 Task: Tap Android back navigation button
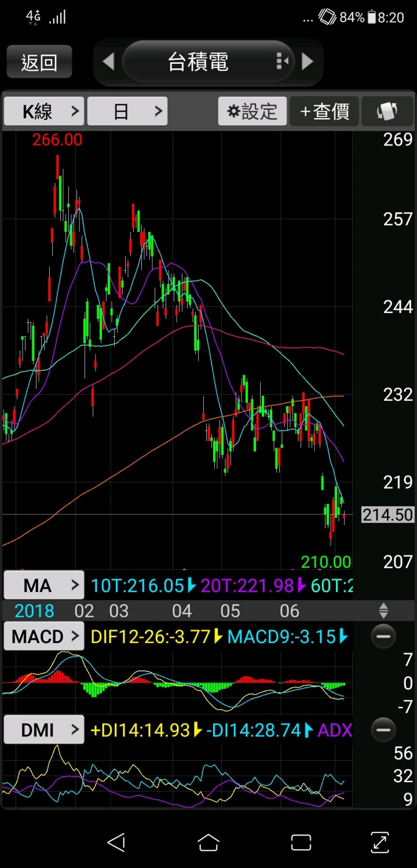click(x=116, y=842)
